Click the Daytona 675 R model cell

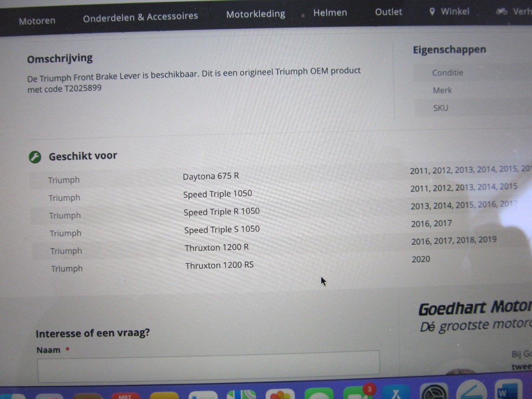pos(211,176)
